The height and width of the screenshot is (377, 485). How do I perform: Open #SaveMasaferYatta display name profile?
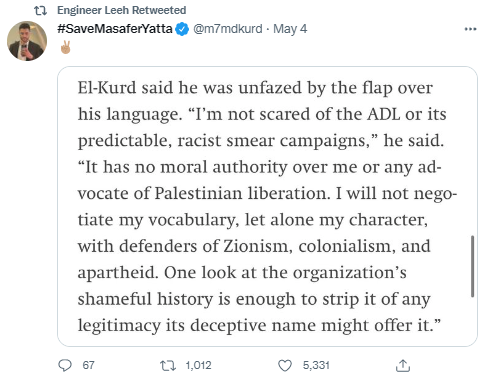pyautogui.click(x=115, y=29)
